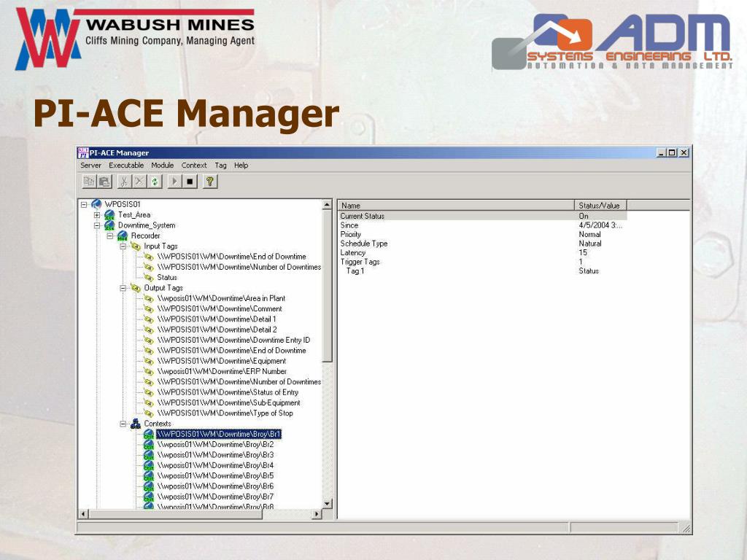Viewport: 747px width, 560px height.
Task: Select the Current Status row
Action: [482, 216]
